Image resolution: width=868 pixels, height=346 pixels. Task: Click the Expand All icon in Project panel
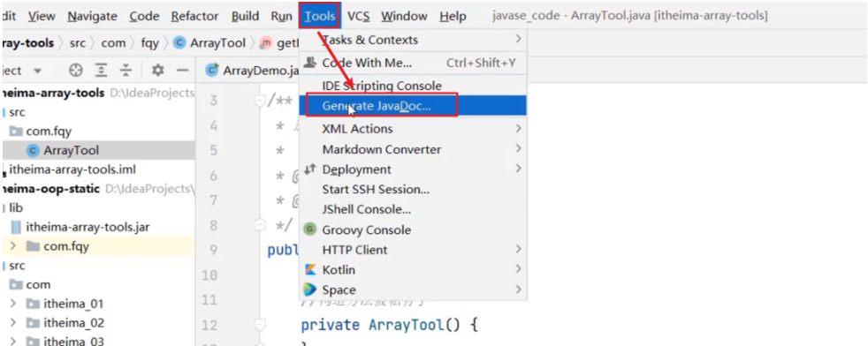(x=101, y=71)
